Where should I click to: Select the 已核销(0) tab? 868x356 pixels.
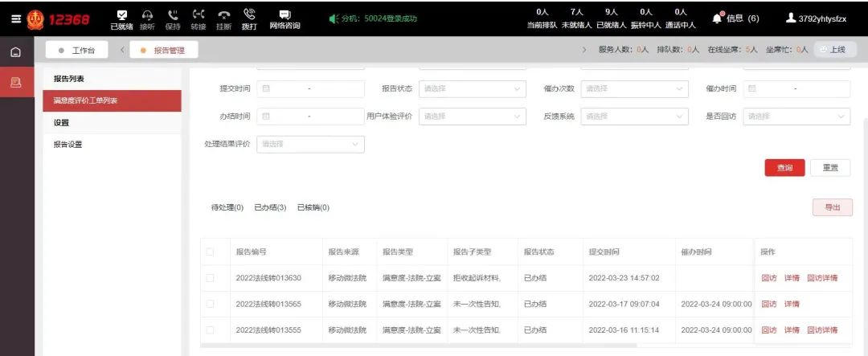coord(313,207)
